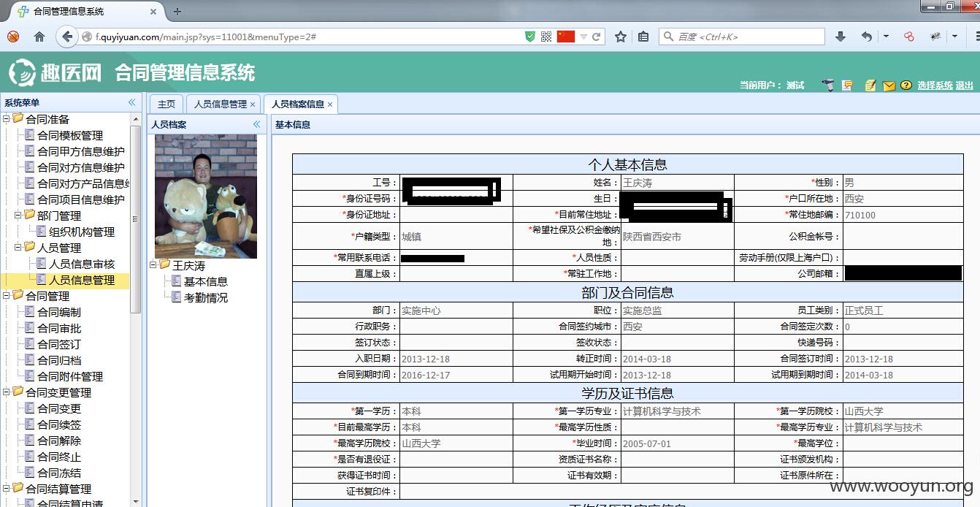The height and width of the screenshot is (507, 980).
Task: Click the employee photo thumbnail
Action: coord(205,196)
